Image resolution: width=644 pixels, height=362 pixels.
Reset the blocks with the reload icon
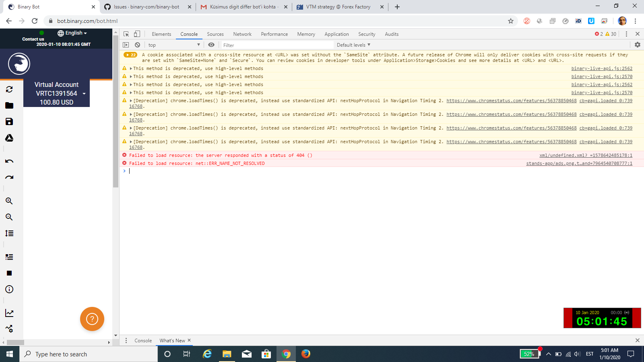coord(9,89)
